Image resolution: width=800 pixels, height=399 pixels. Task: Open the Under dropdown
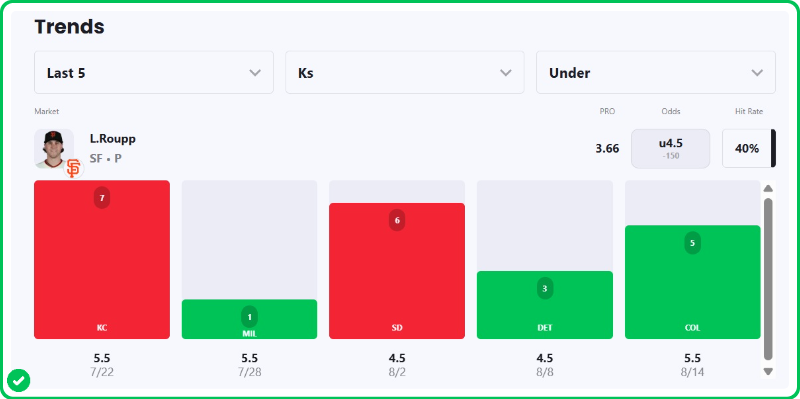[656, 72]
